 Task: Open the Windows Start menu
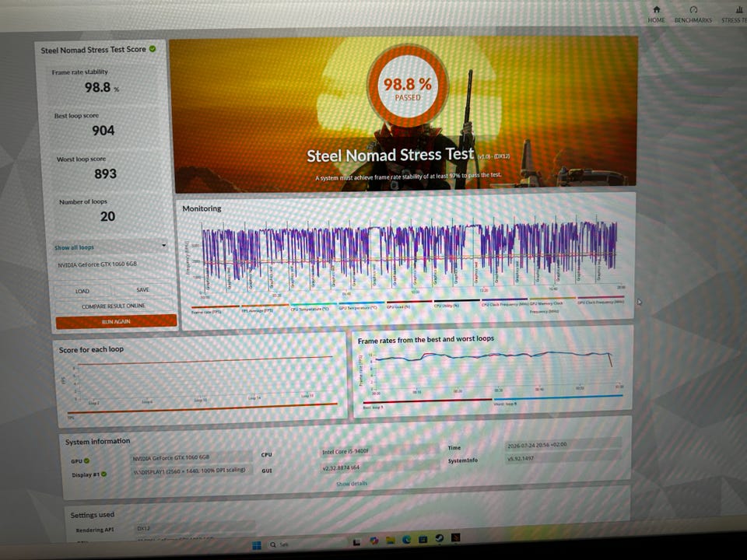pos(257,545)
